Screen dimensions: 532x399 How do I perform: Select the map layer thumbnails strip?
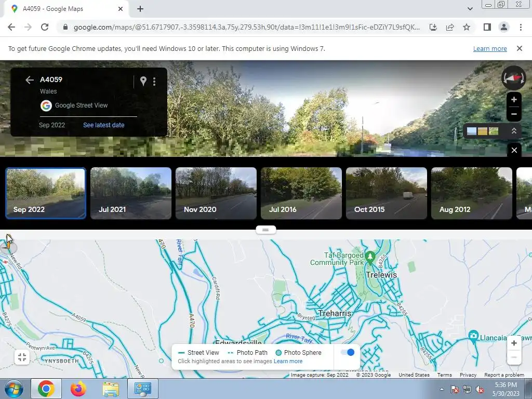point(483,131)
